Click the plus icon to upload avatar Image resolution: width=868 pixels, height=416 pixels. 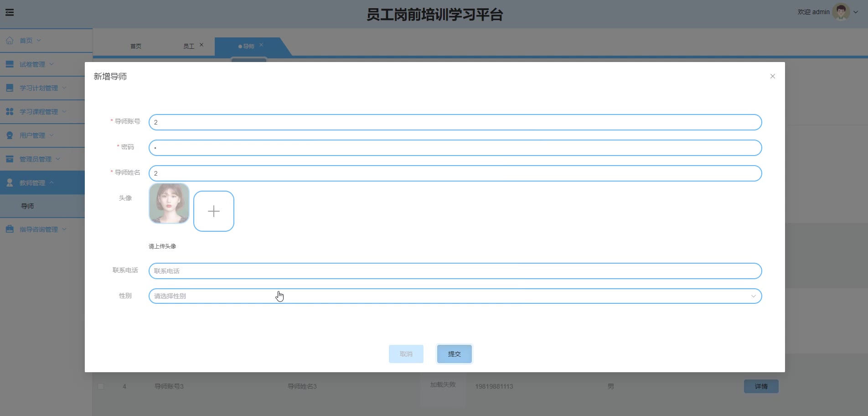(x=213, y=211)
